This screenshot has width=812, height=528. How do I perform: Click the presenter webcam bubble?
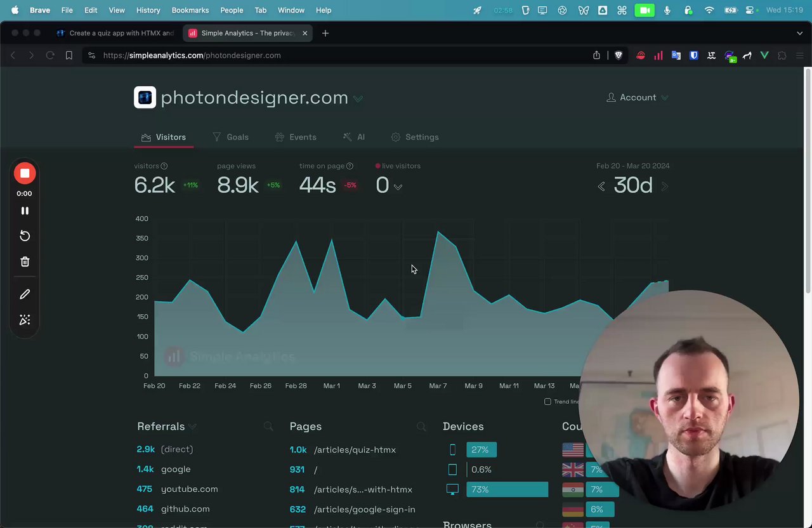[x=689, y=401]
